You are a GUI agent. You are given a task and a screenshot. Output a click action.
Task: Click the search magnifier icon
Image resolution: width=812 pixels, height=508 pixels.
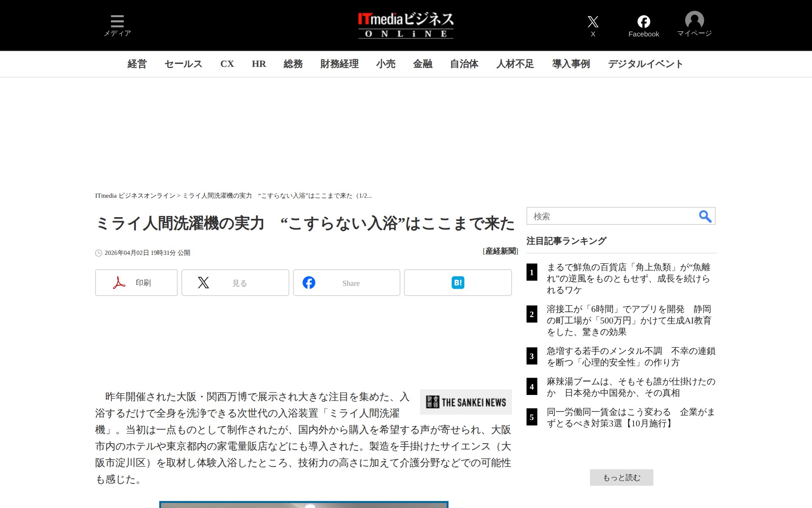705,216
